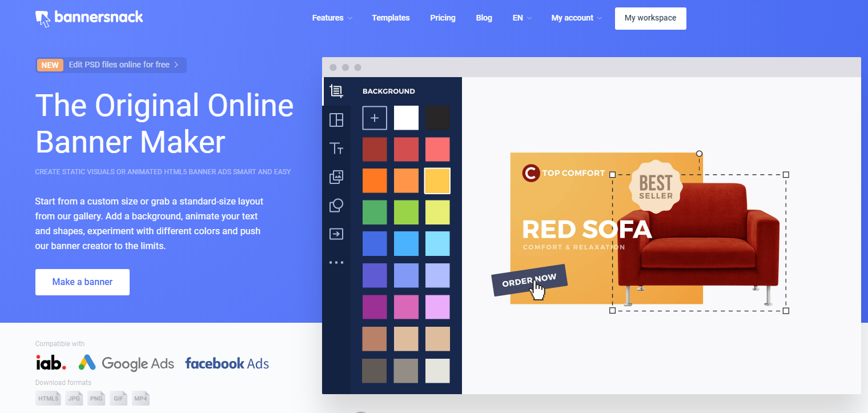Click the Best Seller badge in banner
868x413 pixels.
[x=656, y=186]
